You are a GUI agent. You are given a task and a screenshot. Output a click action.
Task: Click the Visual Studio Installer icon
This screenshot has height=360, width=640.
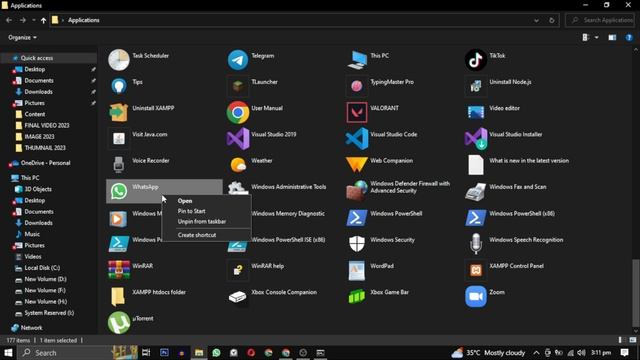(476, 138)
